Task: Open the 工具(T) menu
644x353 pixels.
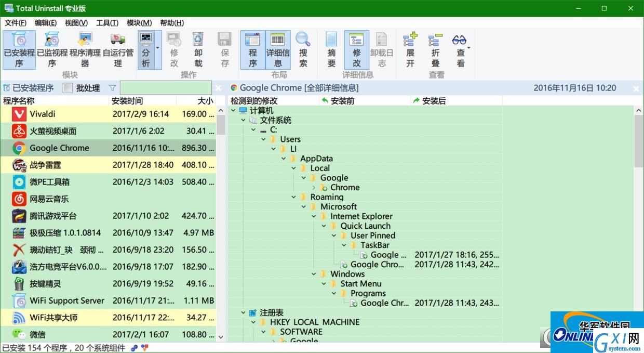Action: (x=107, y=23)
